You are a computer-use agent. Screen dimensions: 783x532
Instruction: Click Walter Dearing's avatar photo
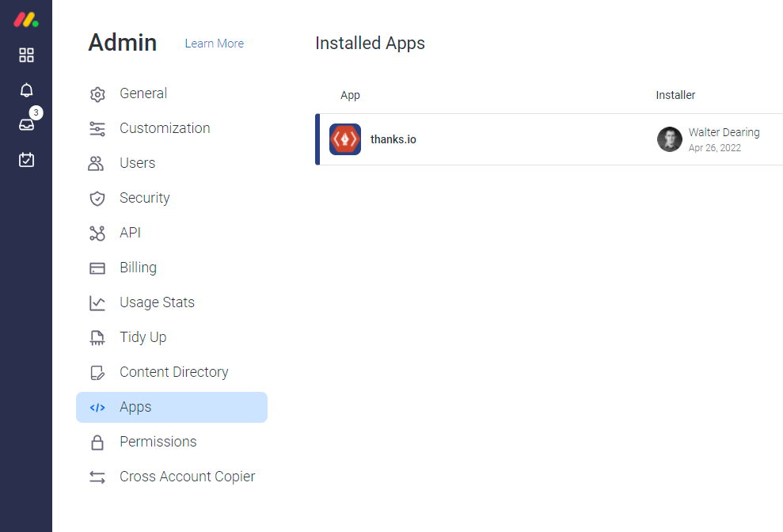click(x=670, y=139)
